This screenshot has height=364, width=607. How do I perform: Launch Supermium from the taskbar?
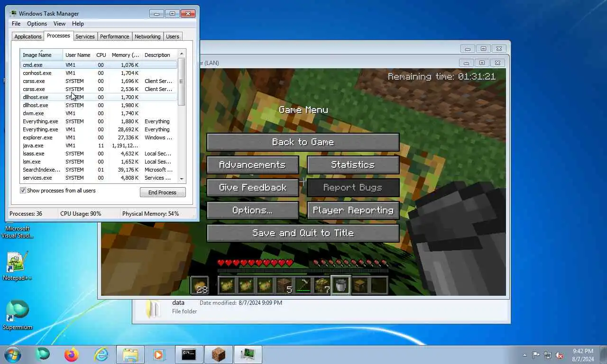click(x=43, y=354)
